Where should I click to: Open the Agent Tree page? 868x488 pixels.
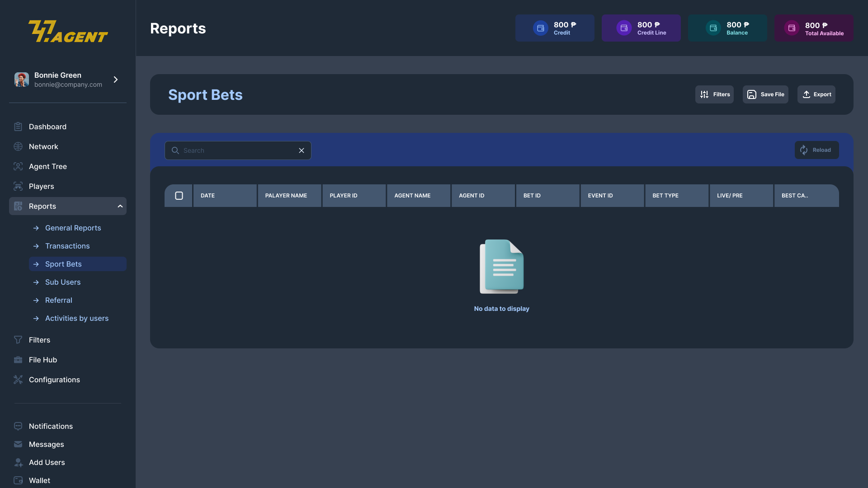click(68, 166)
